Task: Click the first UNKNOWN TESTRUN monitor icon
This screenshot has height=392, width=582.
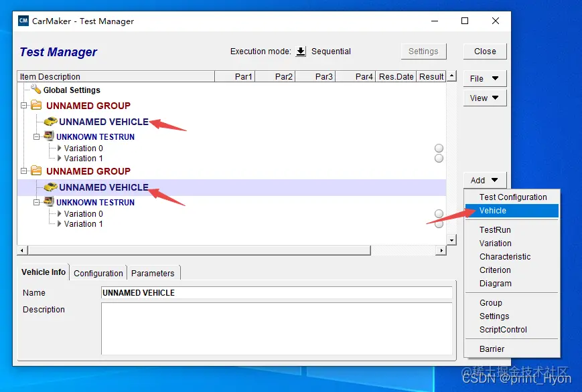Action: pyautogui.click(x=49, y=136)
